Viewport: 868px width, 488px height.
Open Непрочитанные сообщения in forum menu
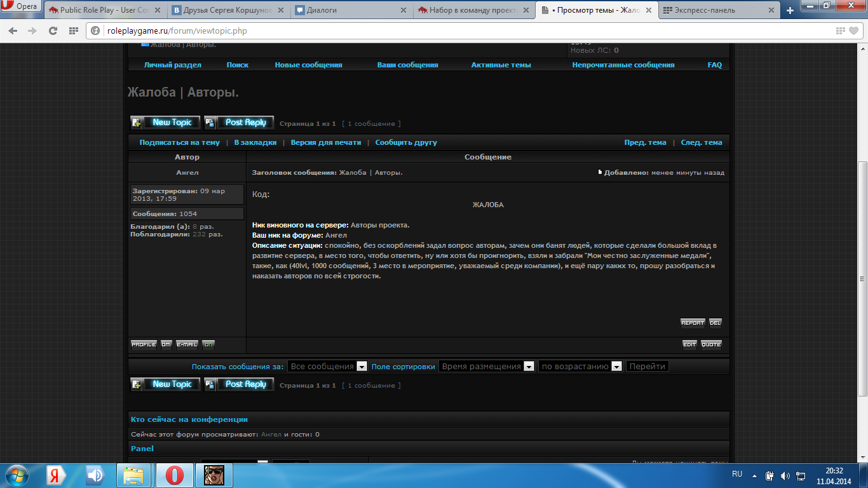point(623,65)
